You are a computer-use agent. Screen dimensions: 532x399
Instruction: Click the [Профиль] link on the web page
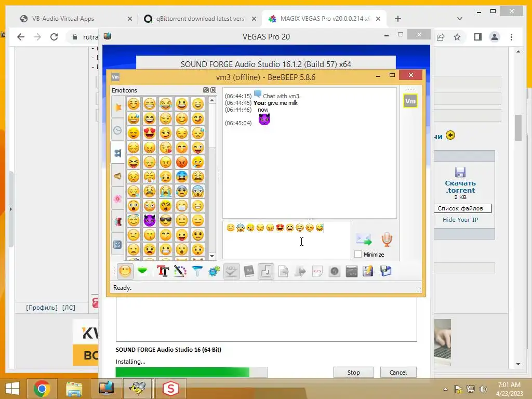coord(42,308)
